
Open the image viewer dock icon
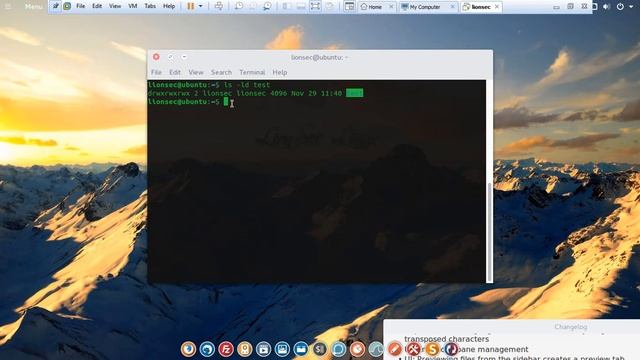click(x=282, y=349)
